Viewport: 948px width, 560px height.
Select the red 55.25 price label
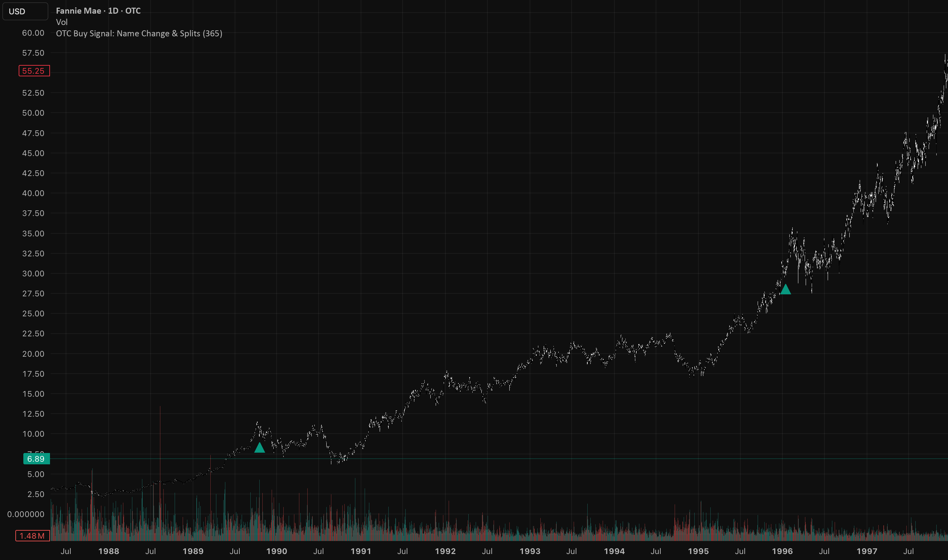pyautogui.click(x=34, y=71)
